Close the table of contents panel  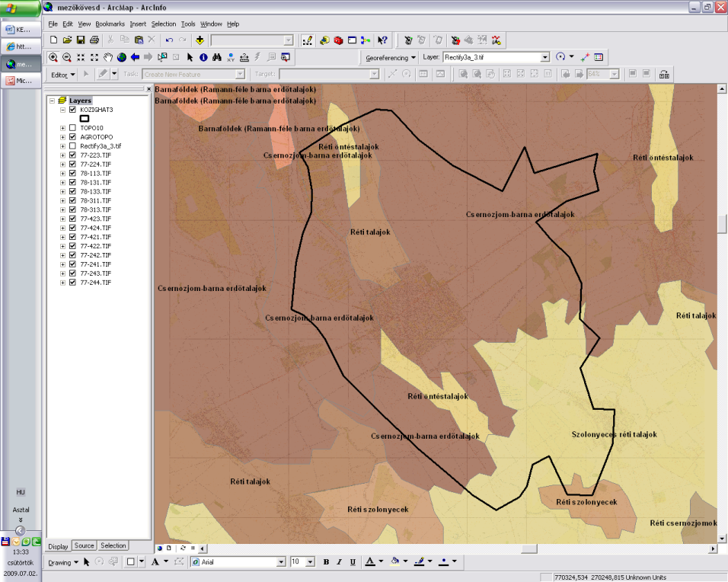[148, 88]
